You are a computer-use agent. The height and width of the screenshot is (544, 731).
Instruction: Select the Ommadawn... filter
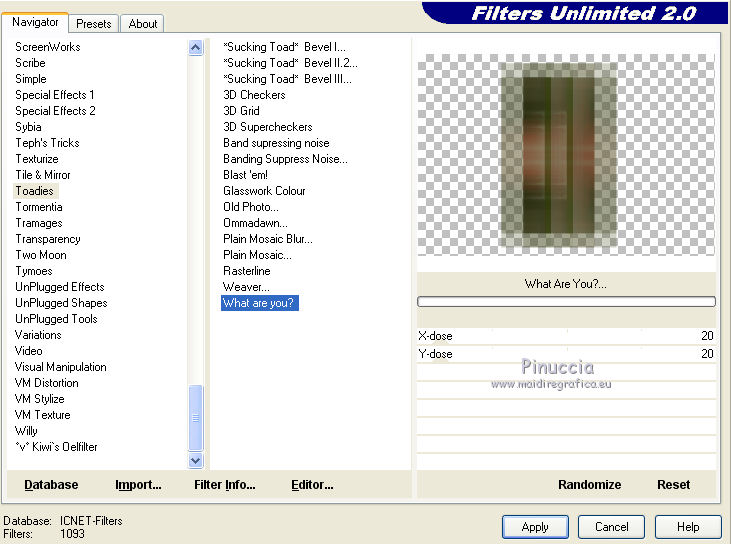255,223
